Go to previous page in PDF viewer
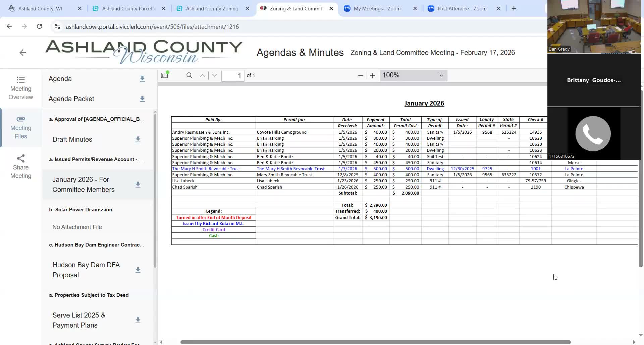The width and height of the screenshot is (644, 345). 202,75
